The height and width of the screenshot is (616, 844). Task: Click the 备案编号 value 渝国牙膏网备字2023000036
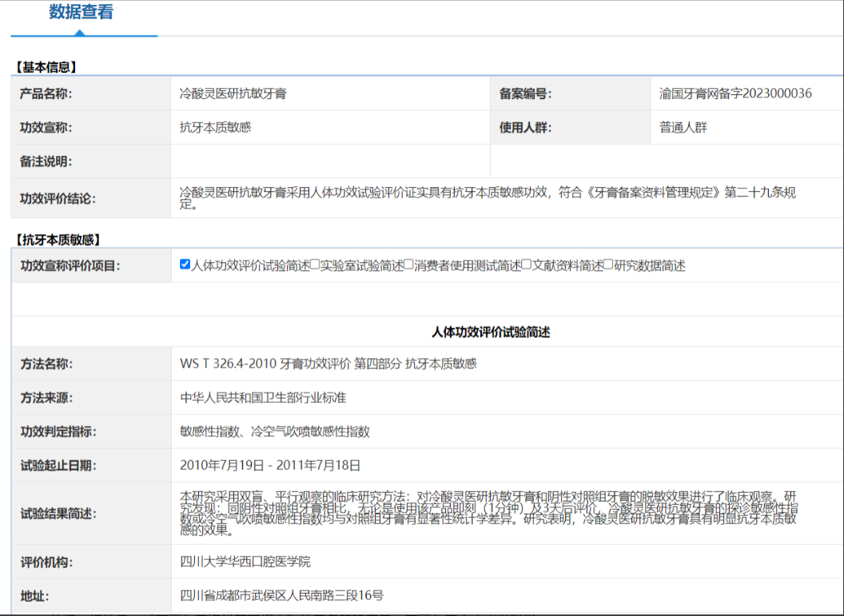tap(735, 93)
